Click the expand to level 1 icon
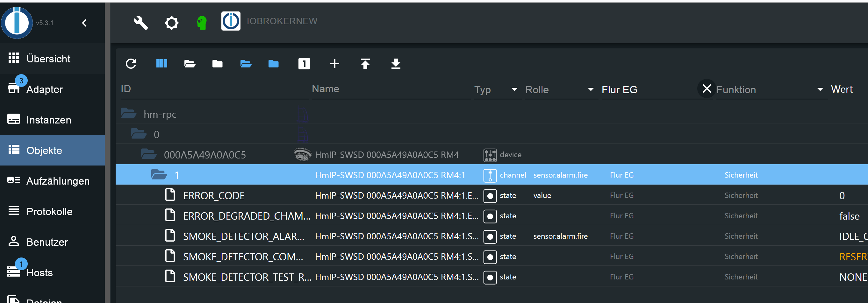This screenshot has width=868, height=303. click(304, 64)
